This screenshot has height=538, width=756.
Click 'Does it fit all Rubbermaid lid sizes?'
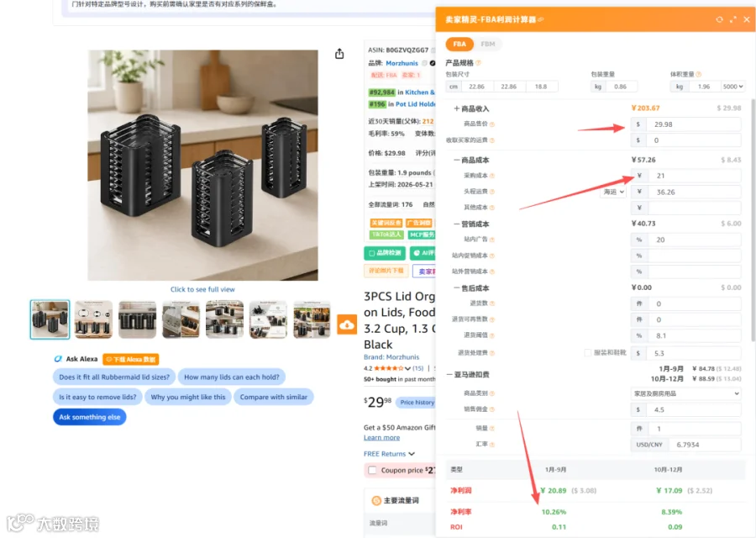point(113,377)
